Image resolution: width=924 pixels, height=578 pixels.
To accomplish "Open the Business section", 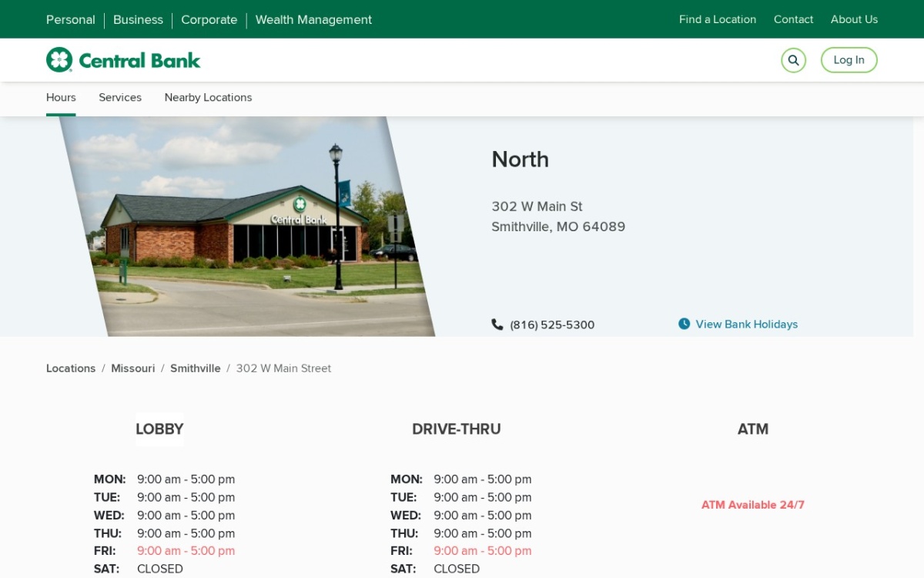I will pyautogui.click(x=138, y=20).
